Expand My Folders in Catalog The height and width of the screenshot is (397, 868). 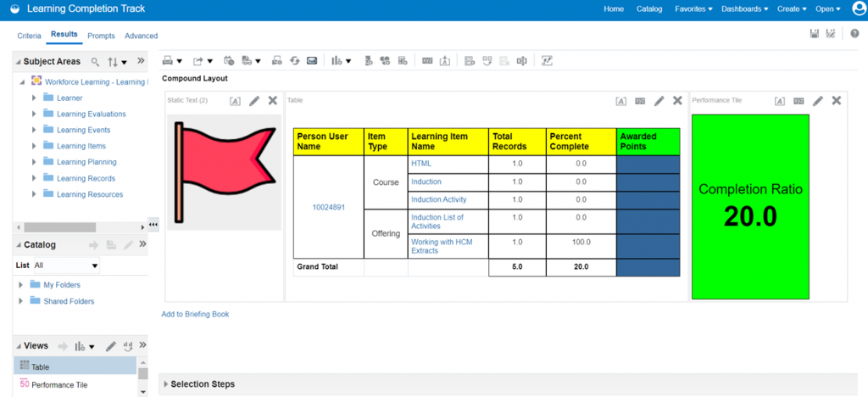click(20, 284)
